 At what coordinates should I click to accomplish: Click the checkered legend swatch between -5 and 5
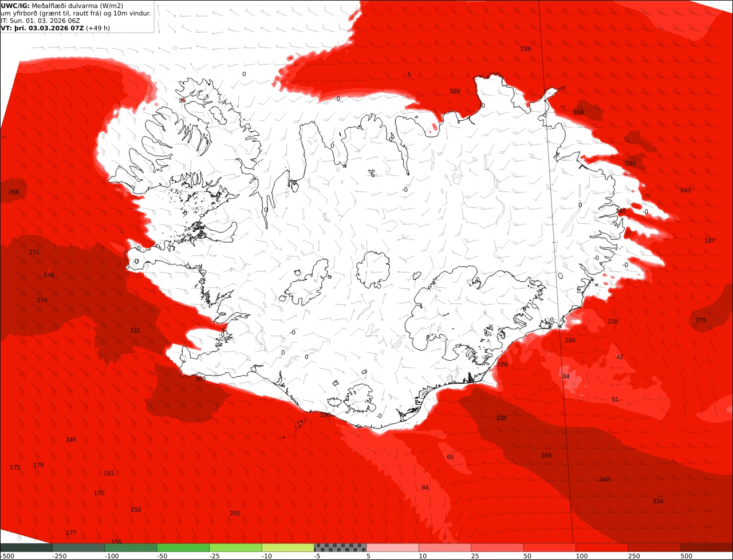(x=340, y=547)
